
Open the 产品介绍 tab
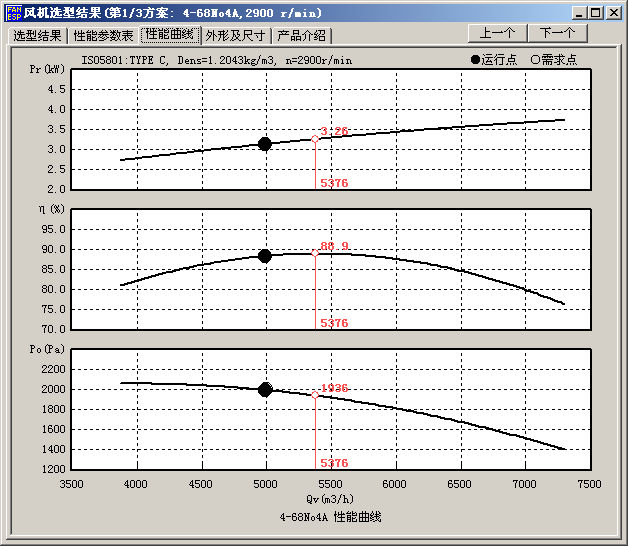[301, 35]
